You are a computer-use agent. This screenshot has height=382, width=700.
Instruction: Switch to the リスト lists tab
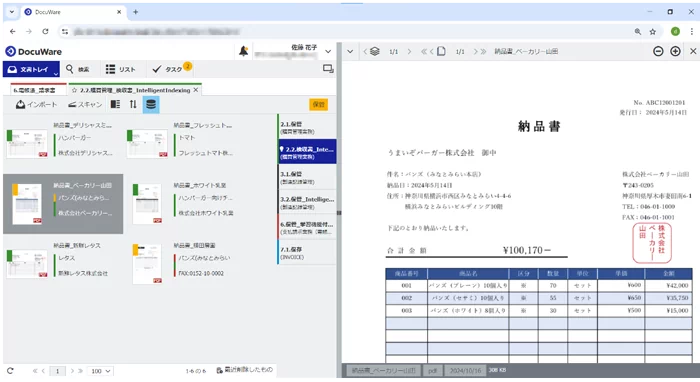pos(121,69)
